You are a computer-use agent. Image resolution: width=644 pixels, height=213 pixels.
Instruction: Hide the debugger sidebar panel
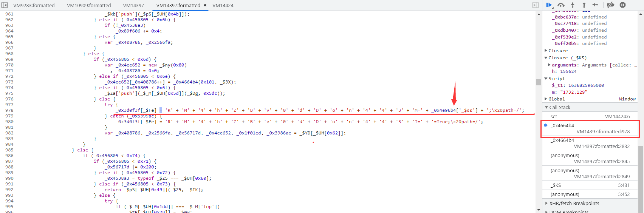535,5
